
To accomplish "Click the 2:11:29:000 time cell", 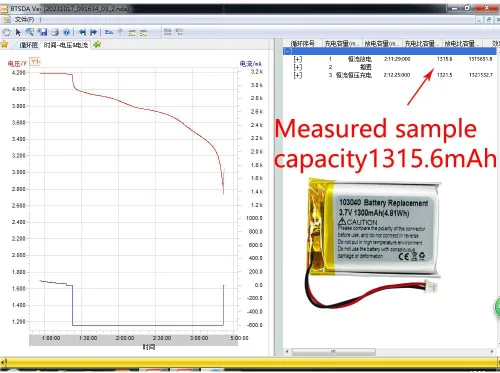I will point(397,59).
